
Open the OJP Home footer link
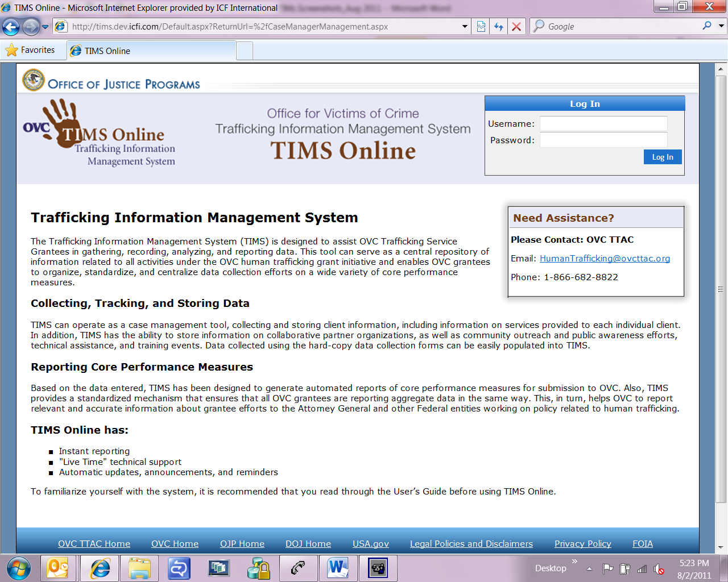[x=242, y=544]
